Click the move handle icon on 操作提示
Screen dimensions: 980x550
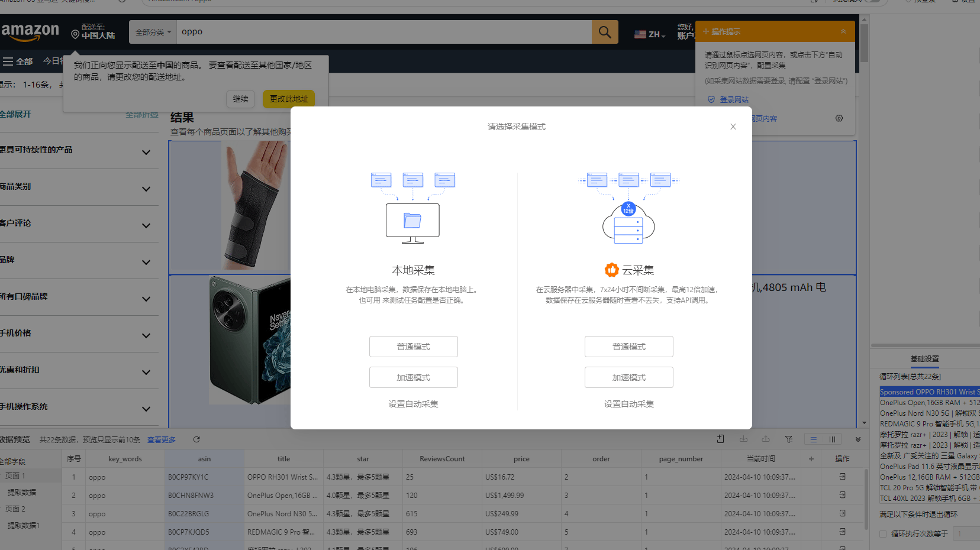(x=706, y=31)
